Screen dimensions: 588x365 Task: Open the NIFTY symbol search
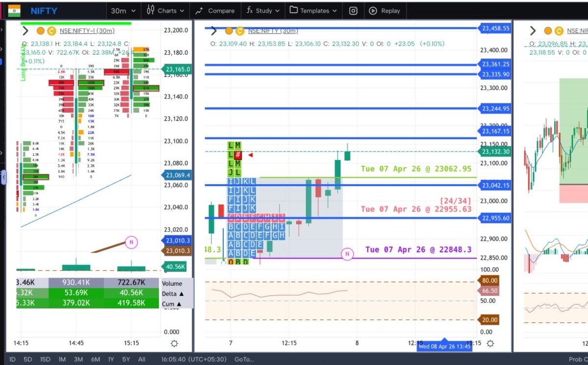click(44, 11)
